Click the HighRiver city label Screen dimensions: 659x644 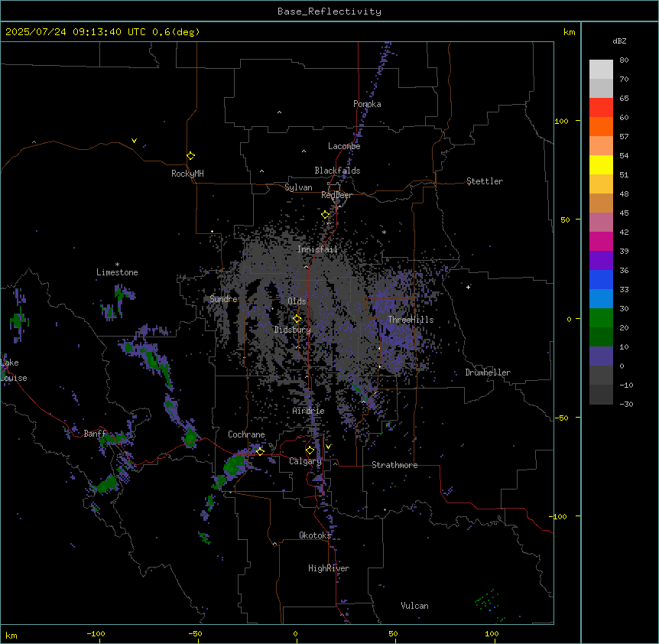(x=329, y=568)
